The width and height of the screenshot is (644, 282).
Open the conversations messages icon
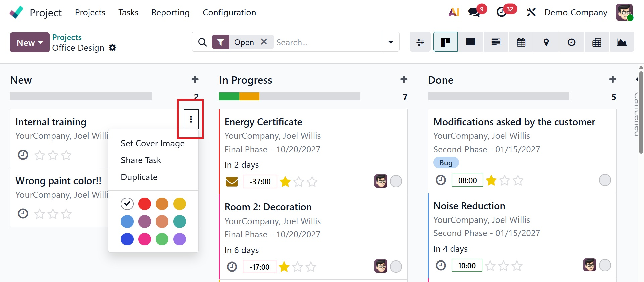coord(474,12)
